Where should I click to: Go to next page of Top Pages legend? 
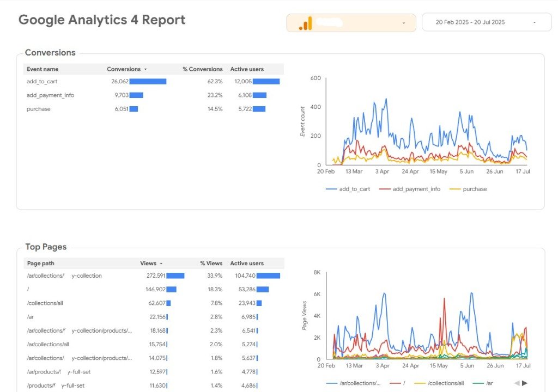525,383
